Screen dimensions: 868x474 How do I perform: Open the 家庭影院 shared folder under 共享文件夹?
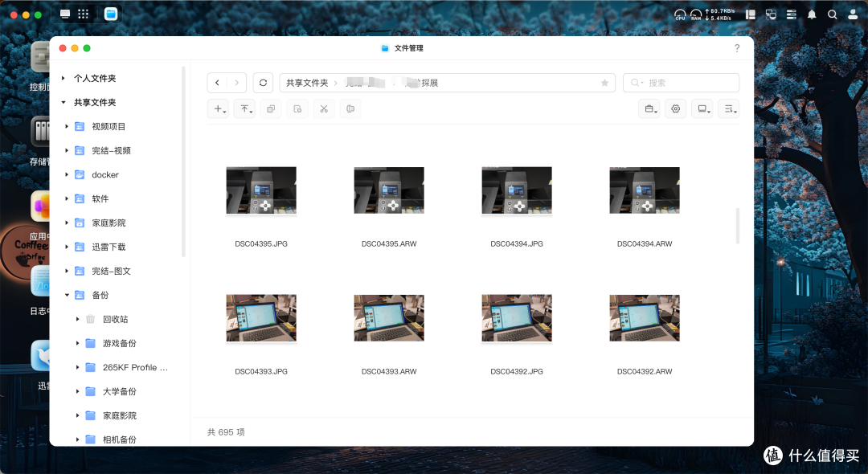[108, 223]
